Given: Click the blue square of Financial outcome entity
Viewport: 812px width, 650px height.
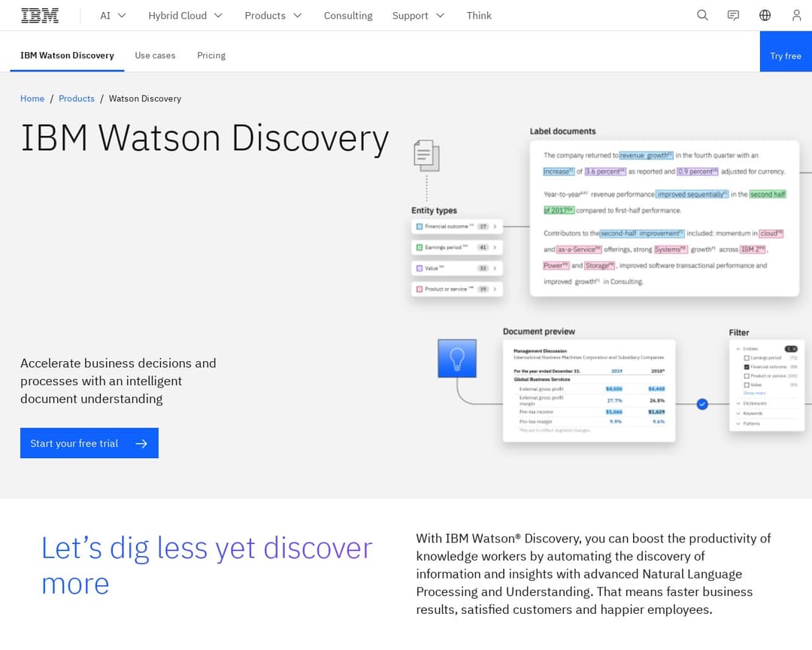Looking at the screenshot, I should (x=420, y=226).
